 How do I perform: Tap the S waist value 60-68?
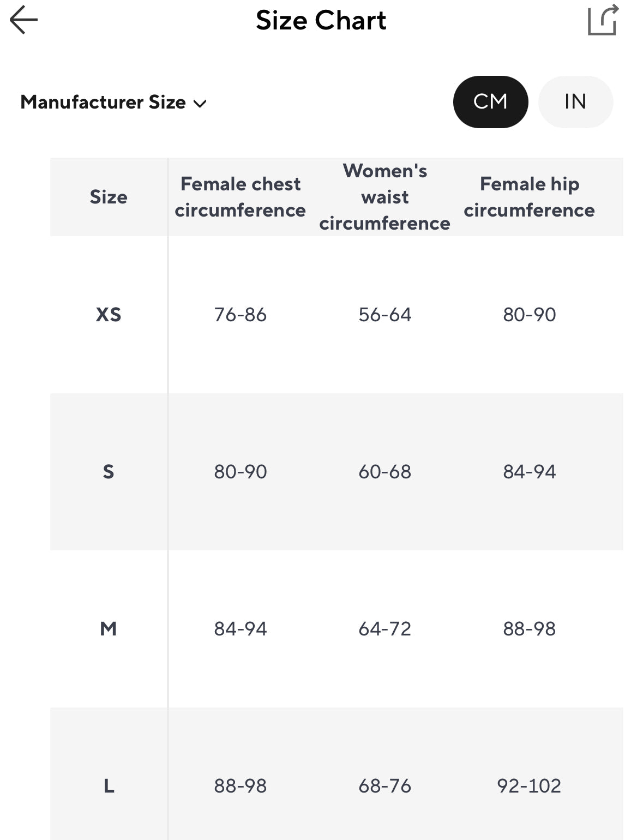click(384, 472)
